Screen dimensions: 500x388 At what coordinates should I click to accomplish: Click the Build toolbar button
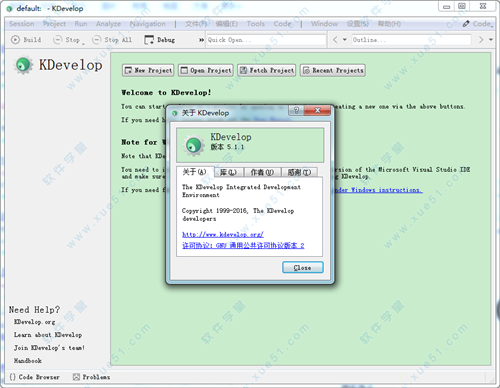coord(26,40)
